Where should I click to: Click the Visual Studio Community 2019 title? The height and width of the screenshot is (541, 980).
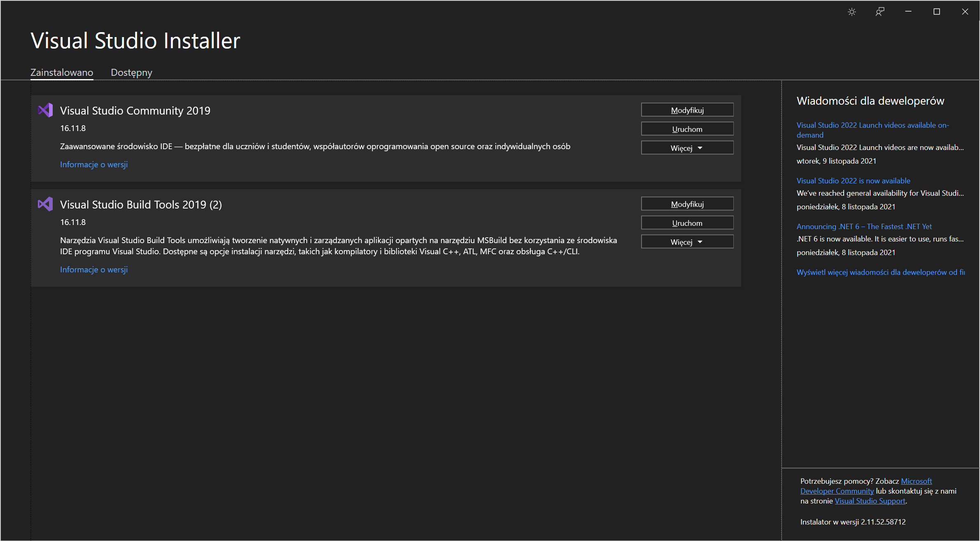point(135,110)
